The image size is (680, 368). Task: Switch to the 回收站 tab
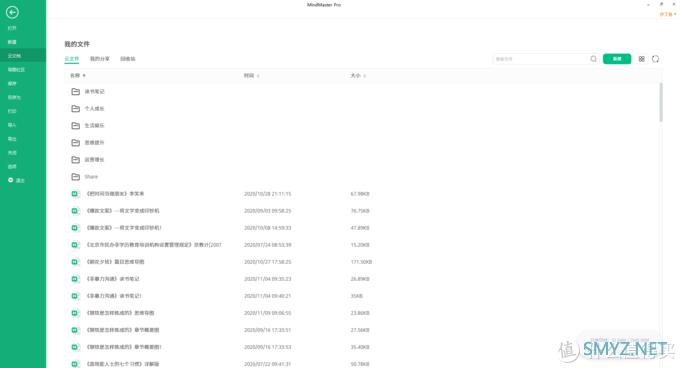pos(128,59)
